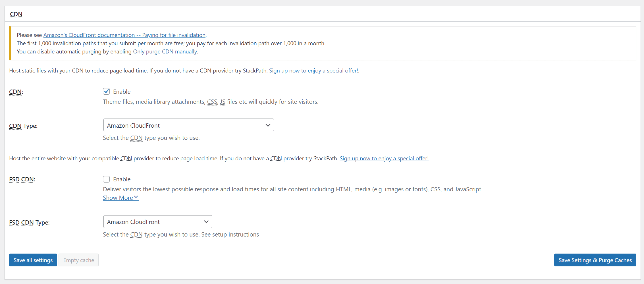Click the JS abbreviation in the CDN description
This screenshot has width=644, height=284.
click(223, 102)
